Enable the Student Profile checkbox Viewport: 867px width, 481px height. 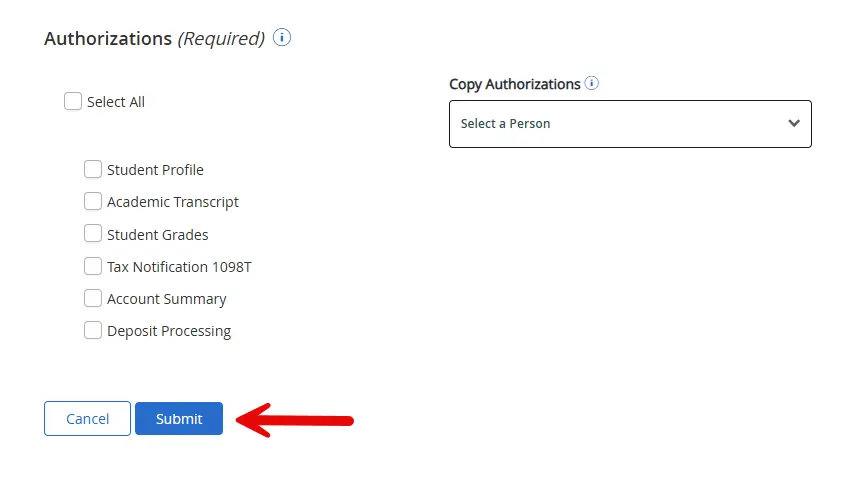coord(93,169)
